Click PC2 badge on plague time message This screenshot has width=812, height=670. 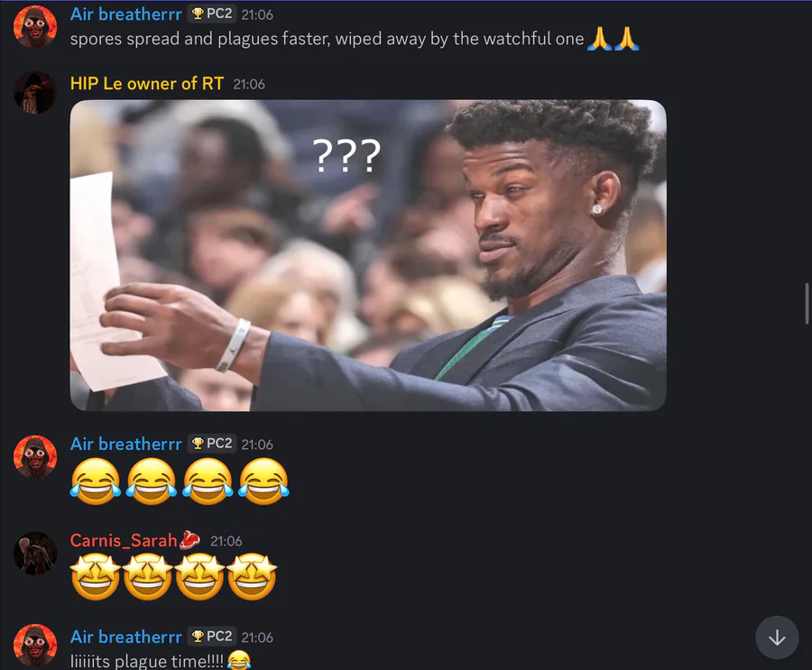click(212, 637)
